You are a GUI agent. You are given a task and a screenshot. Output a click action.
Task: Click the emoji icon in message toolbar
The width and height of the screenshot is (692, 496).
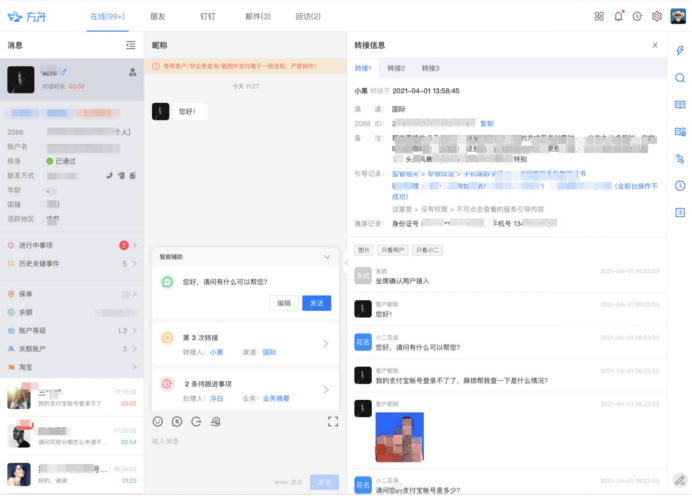coord(158,422)
